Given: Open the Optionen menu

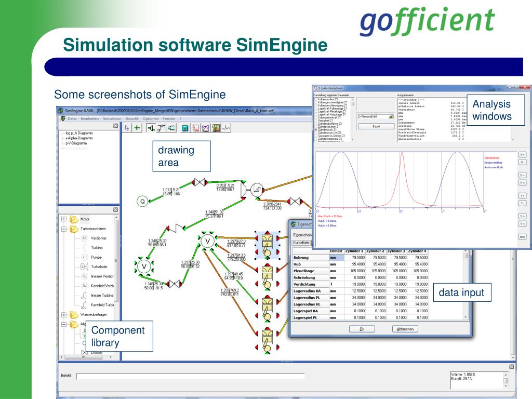Looking at the screenshot, I should (x=151, y=119).
